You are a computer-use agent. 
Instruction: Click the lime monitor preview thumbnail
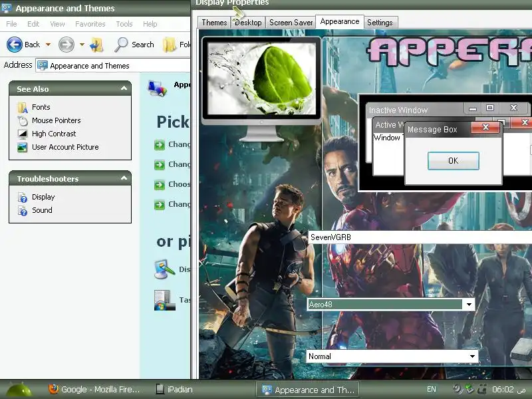pyautogui.click(x=261, y=80)
